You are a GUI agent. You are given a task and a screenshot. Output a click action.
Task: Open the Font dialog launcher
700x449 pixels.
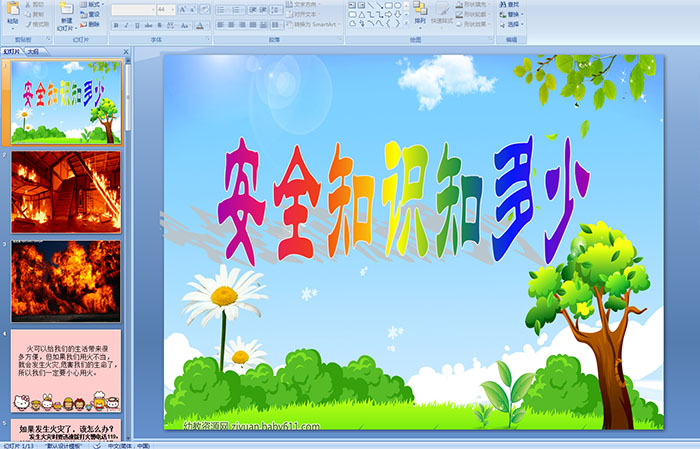pyautogui.click(x=208, y=40)
